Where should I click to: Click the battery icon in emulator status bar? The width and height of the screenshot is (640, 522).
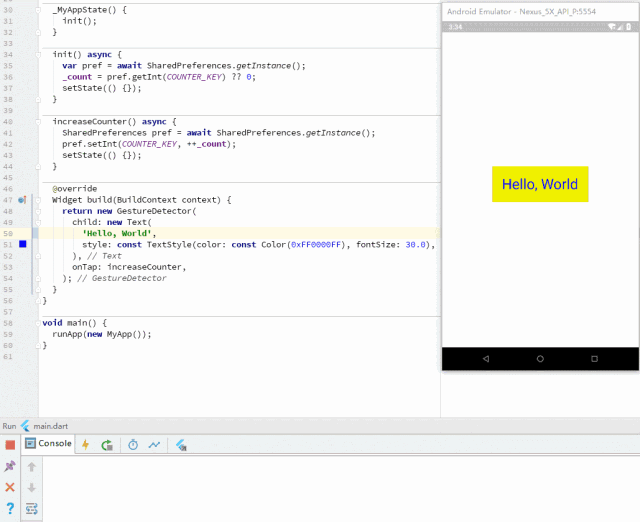(x=629, y=27)
